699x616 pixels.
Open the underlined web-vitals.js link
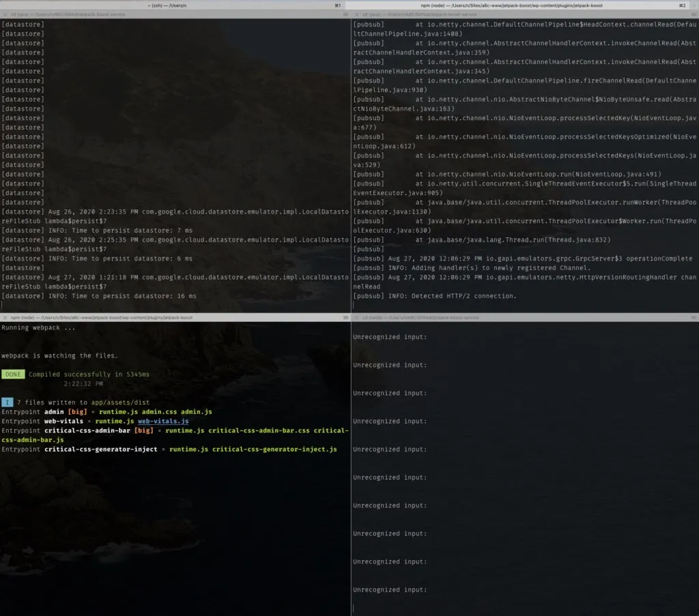coord(163,421)
